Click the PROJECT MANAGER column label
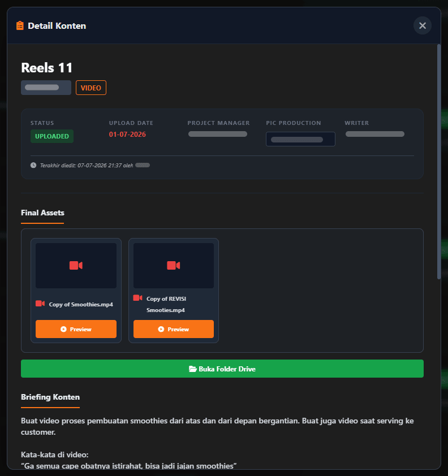Screen dimensions: 448x476 click(218, 123)
